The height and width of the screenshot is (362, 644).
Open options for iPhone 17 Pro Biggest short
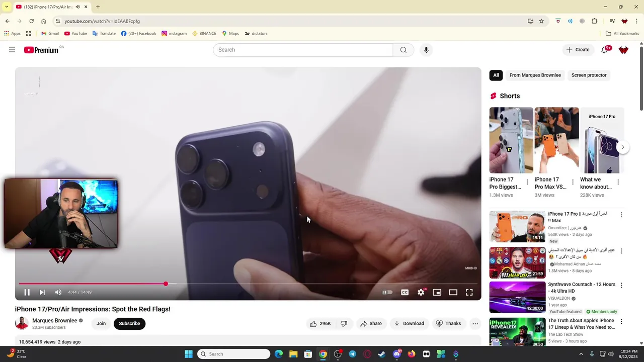527,182
